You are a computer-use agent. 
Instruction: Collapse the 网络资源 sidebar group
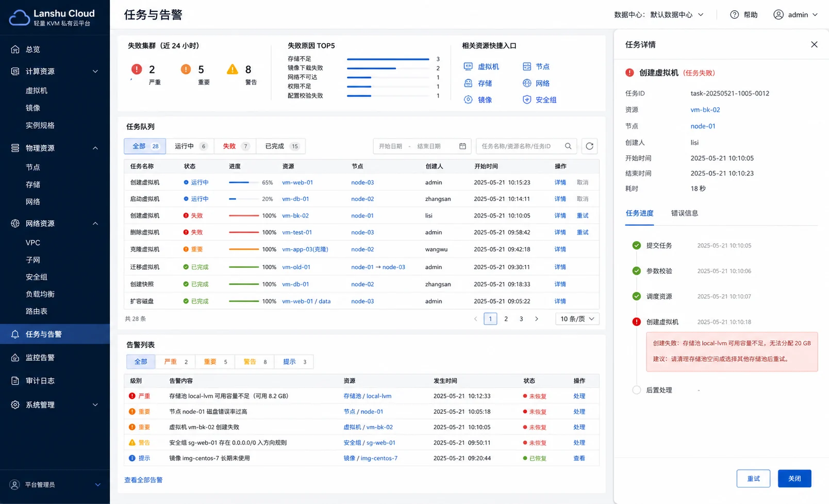[95, 224]
